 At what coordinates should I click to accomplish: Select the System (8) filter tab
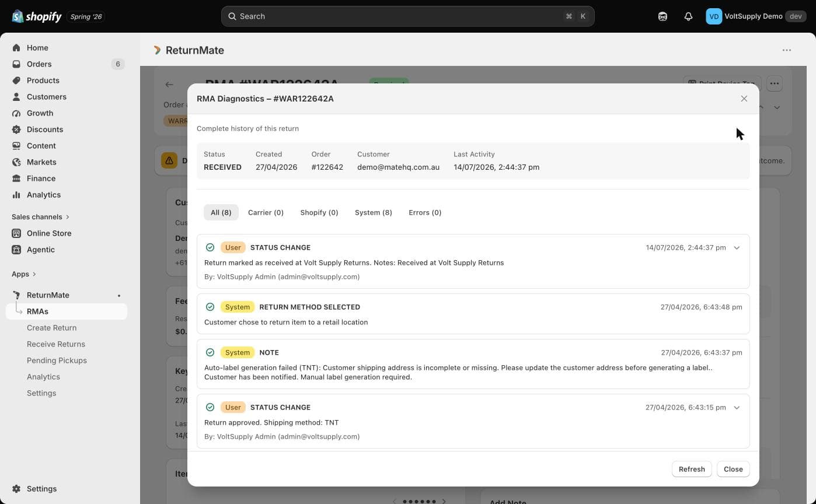point(374,212)
